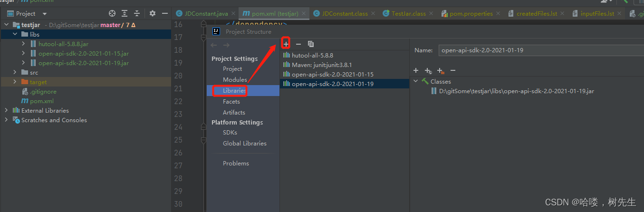Copy the selected library
The image size is (644, 212).
pos(311,44)
